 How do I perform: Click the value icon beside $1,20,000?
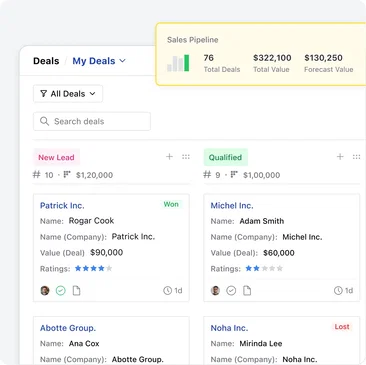coord(67,174)
